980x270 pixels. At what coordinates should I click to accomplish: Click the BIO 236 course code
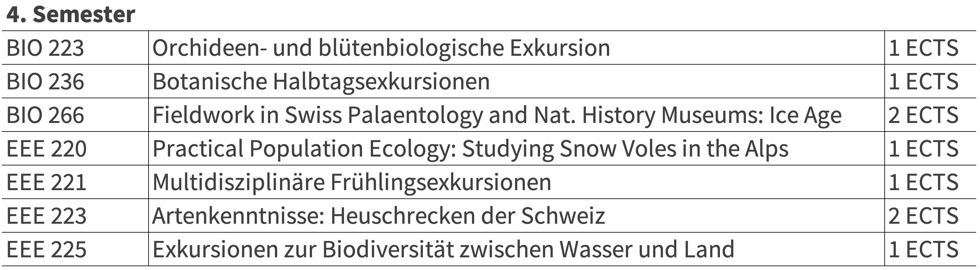[45, 81]
